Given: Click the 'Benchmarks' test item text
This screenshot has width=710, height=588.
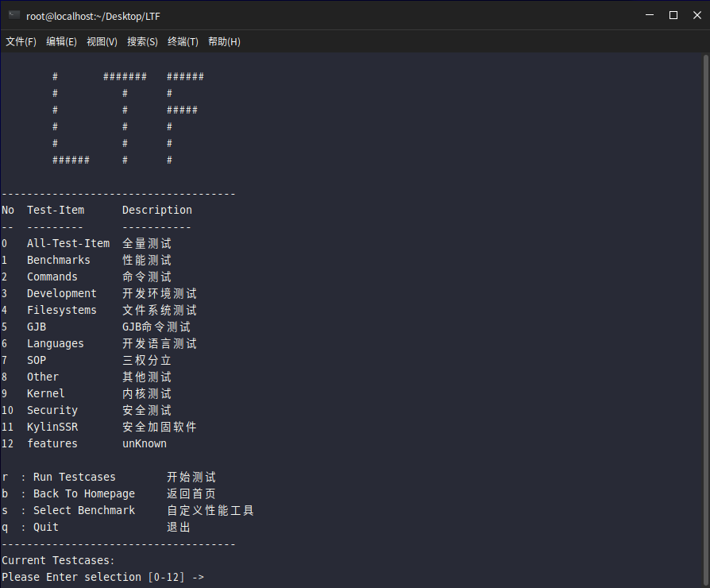Looking at the screenshot, I should point(59,260).
